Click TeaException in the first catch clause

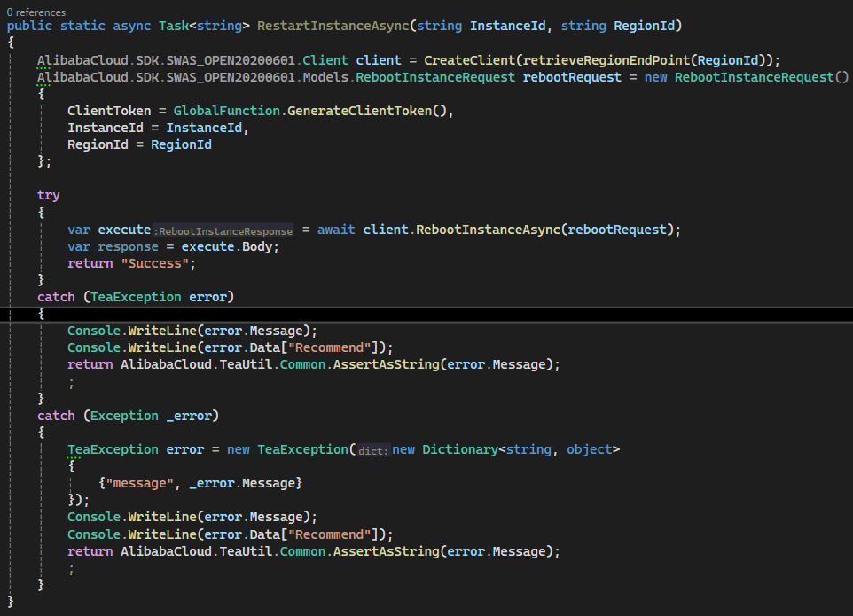[x=136, y=298]
